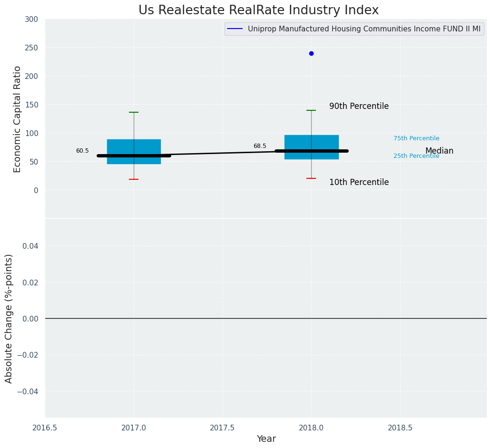Click the green 90th percentile cap for 2018
Screen dimensions: 492x448
[x=311, y=110]
